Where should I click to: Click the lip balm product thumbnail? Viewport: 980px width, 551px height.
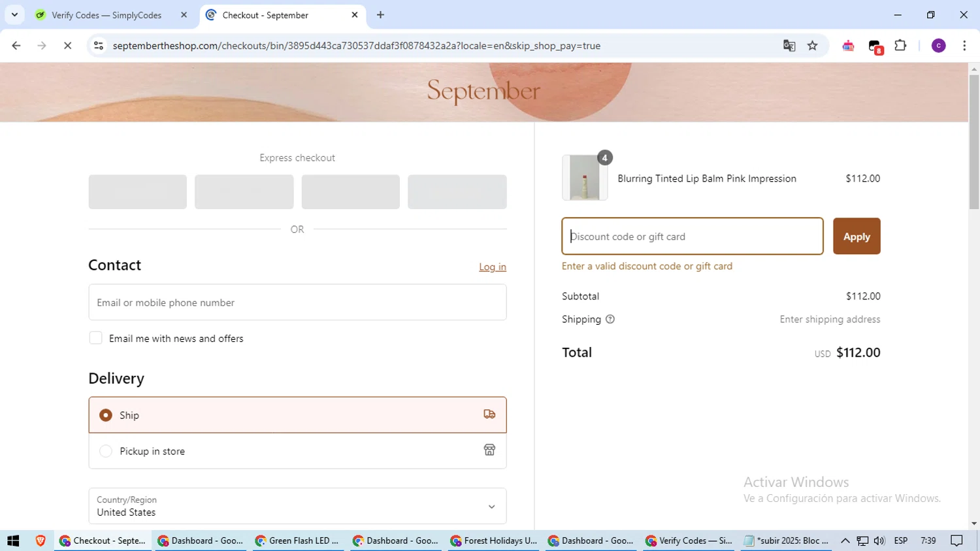pyautogui.click(x=585, y=178)
